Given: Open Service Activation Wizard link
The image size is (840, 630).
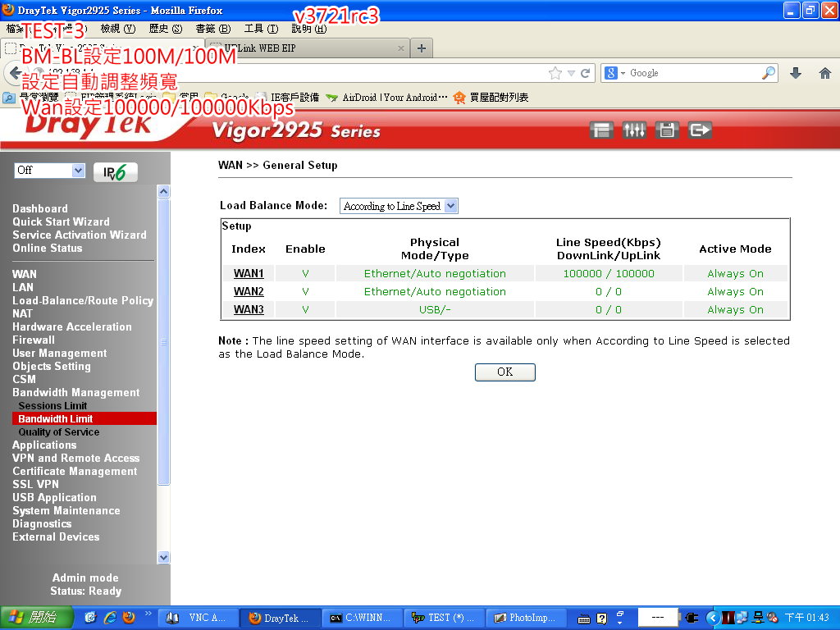Looking at the screenshot, I should click(80, 235).
